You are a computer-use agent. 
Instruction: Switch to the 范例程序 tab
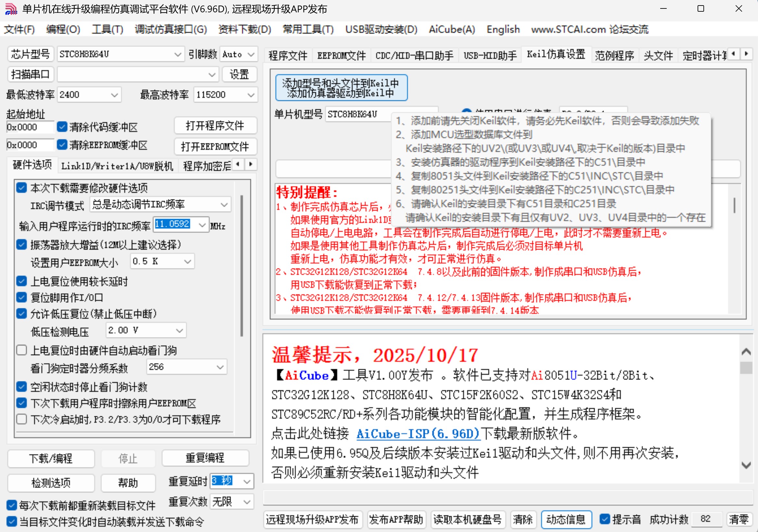click(614, 56)
